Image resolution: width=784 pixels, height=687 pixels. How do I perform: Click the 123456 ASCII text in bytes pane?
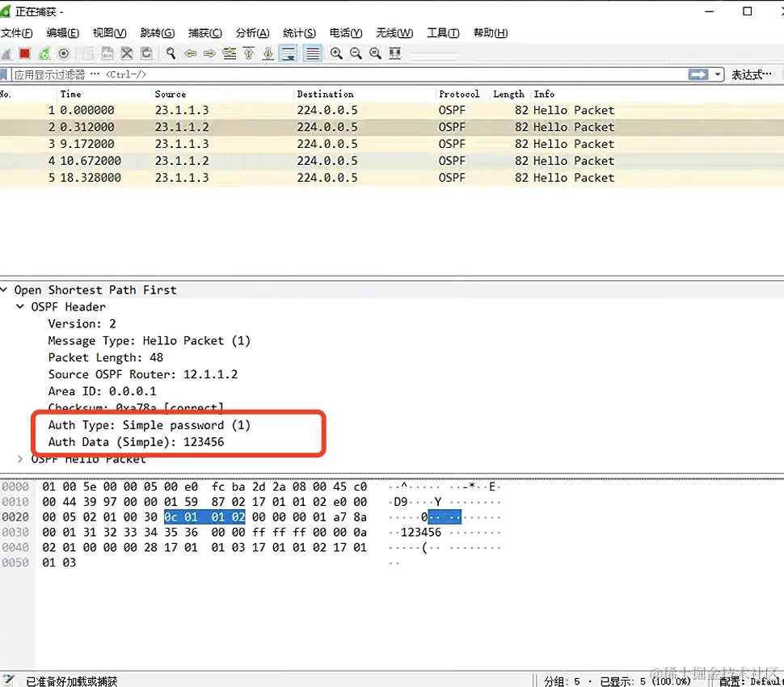(x=420, y=532)
